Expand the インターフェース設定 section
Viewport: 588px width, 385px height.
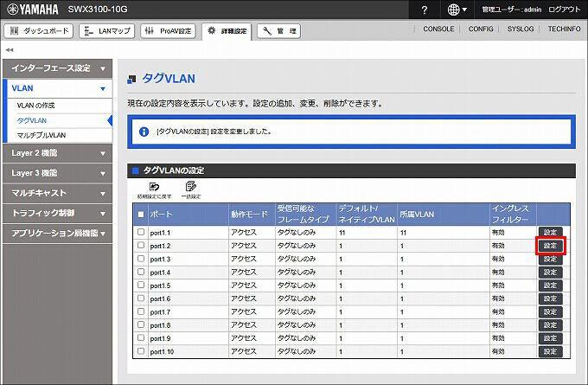pyautogui.click(x=57, y=67)
